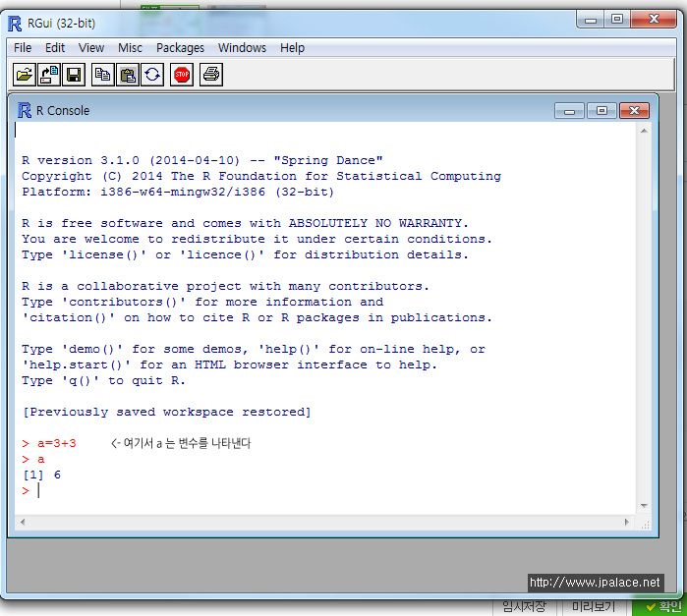Maximize the RGui main window
This screenshot has width=687, height=616.
617,20
